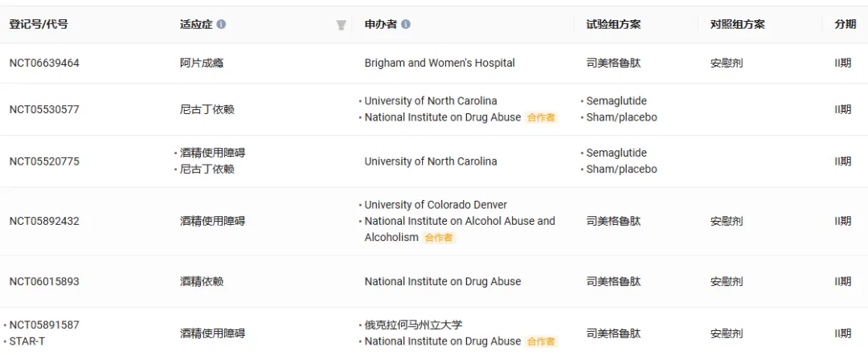The width and height of the screenshot is (868, 355).
Task: Select University of Colorado Denver sponsor
Action: coord(436,205)
